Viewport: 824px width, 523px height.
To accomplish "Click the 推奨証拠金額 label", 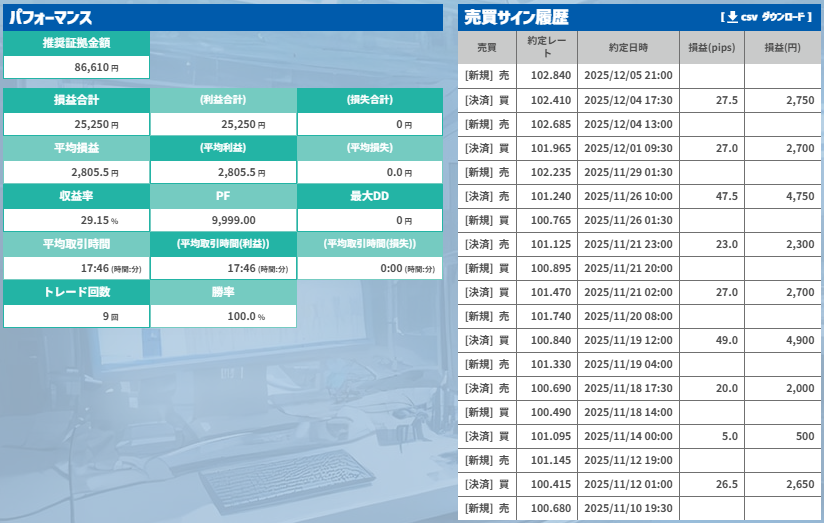I will [76, 43].
